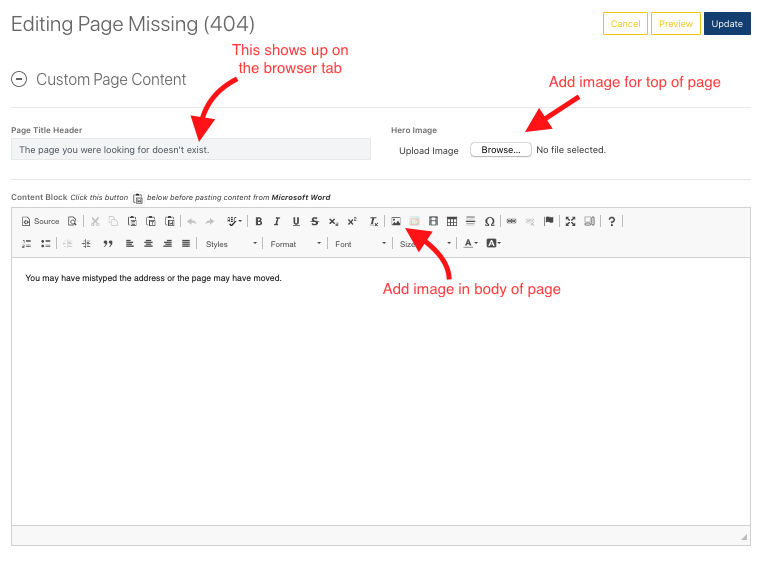The width and height of the screenshot is (759, 562).
Task: Open the editor help question mark
Action: (x=612, y=221)
